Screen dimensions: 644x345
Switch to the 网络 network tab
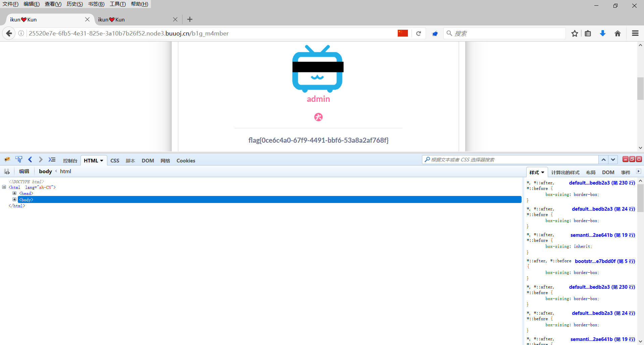(165, 161)
